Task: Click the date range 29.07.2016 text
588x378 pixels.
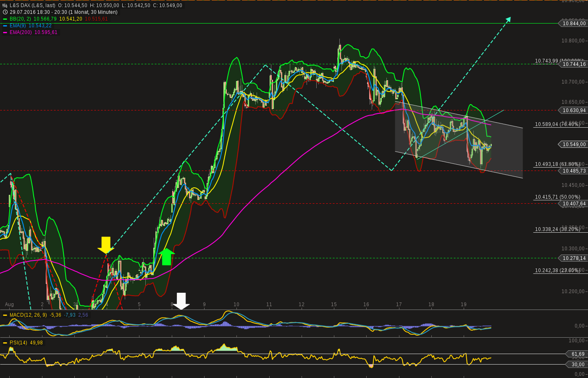Action: pyautogui.click(x=63, y=12)
